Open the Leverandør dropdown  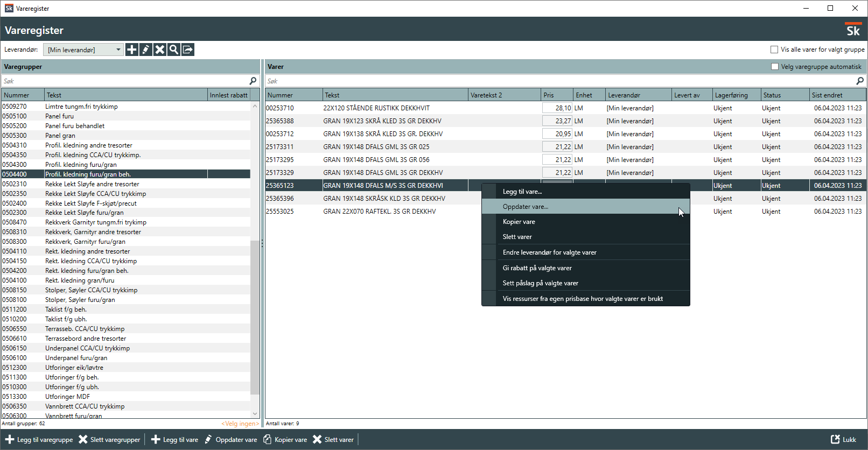point(83,50)
